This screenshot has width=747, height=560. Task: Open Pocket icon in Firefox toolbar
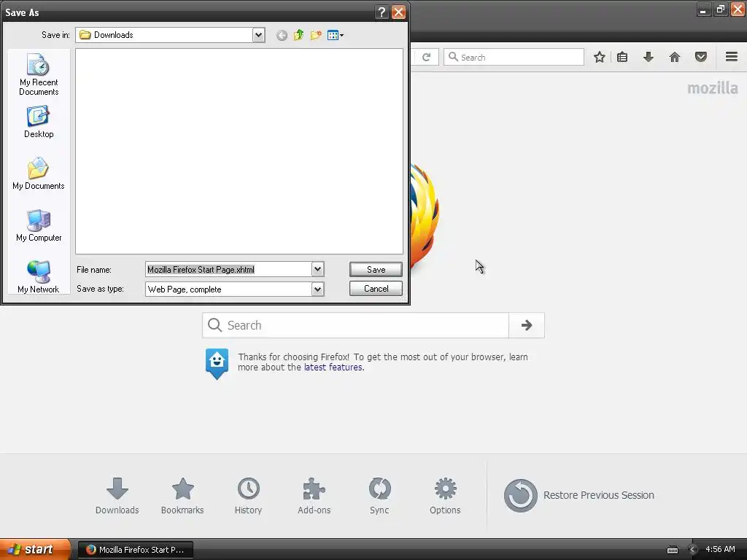point(701,57)
